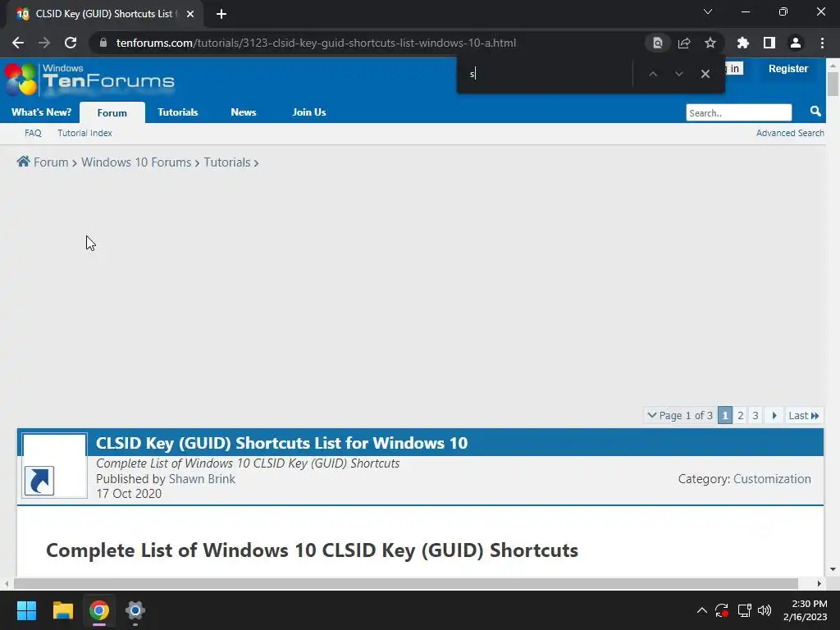This screenshot has width=840, height=630.
Task: Open File Explorer from taskbar
Action: coord(62,610)
